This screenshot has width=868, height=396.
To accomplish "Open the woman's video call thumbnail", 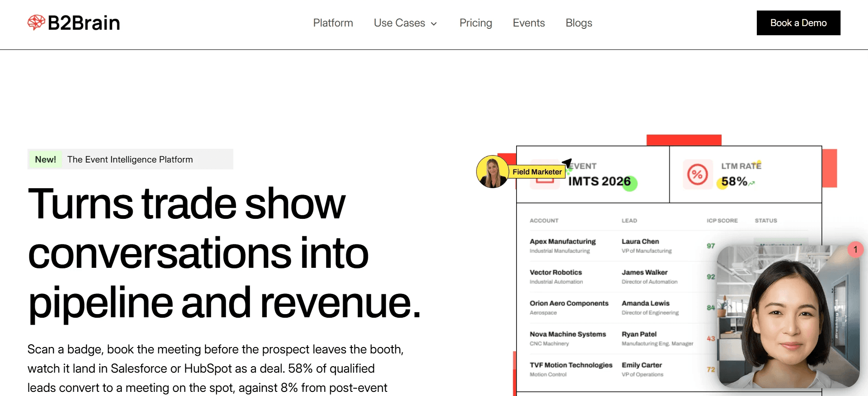I will pyautogui.click(x=788, y=317).
